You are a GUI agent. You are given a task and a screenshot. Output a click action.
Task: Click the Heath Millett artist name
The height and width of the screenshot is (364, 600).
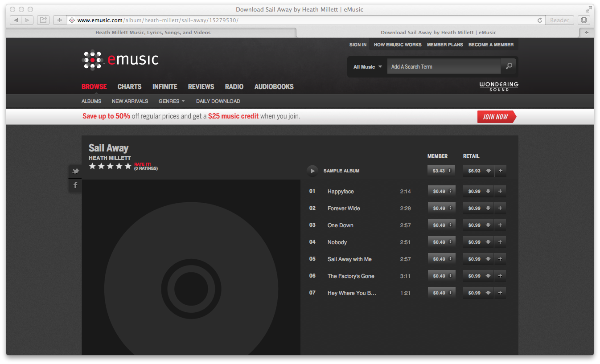(110, 158)
